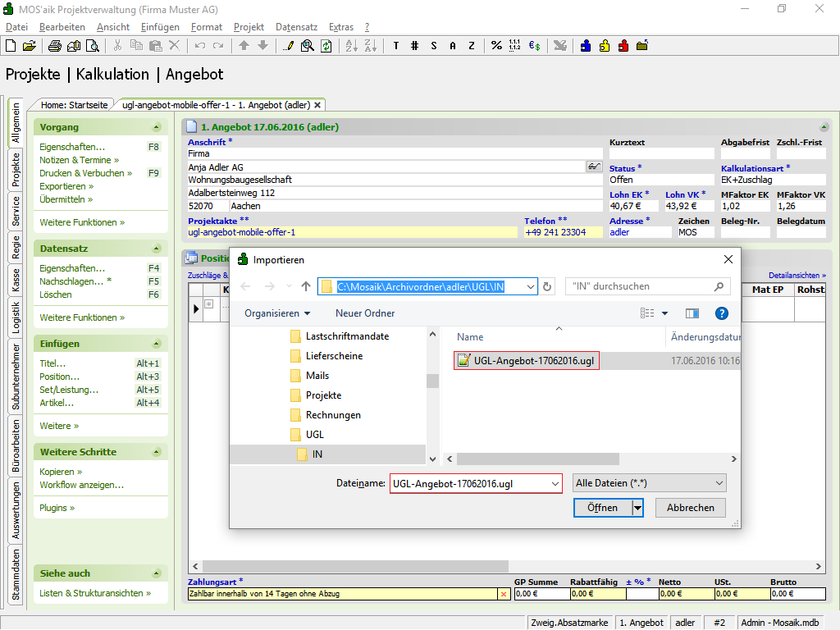
Task: Expand the Dateiname combo box list
Action: tap(555, 483)
